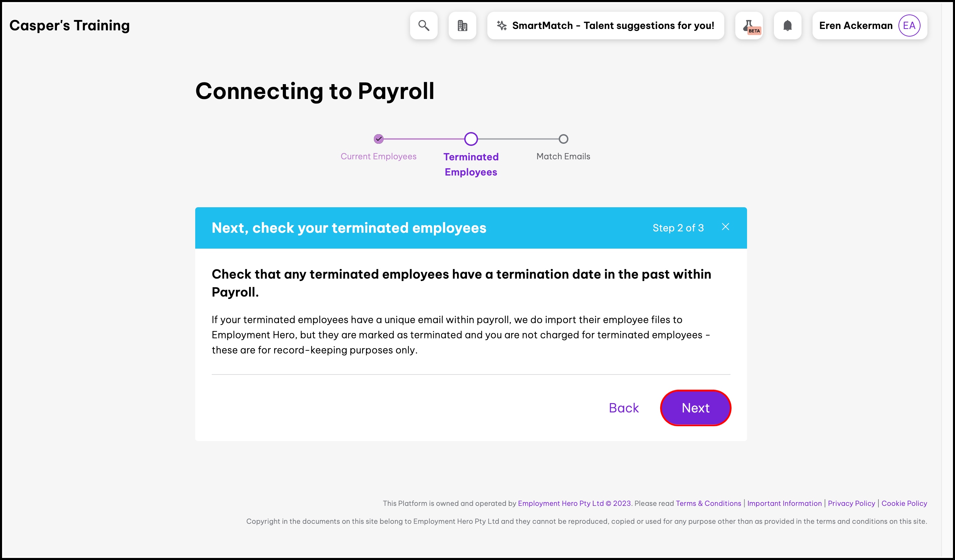Click the EA avatar circle
The width and height of the screenshot is (955, 560).
tap(909, 26)
